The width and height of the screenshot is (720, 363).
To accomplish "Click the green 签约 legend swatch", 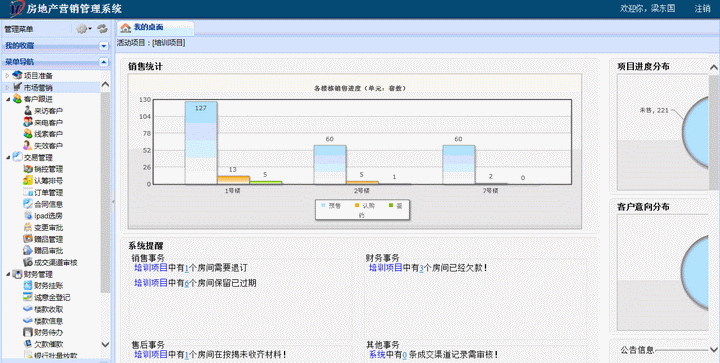I will tap(391, 206).
